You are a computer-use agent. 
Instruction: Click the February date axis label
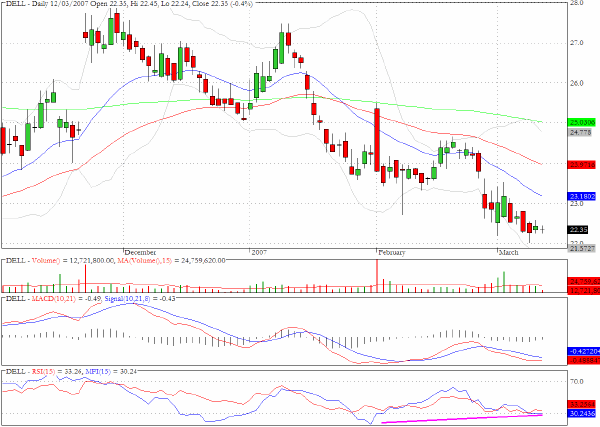tap(391, 253)
